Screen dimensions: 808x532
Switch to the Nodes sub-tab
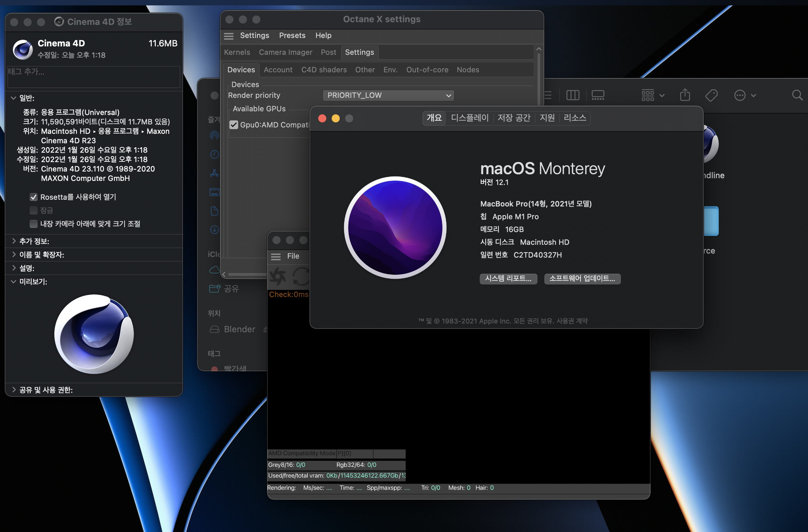[468, 70]
